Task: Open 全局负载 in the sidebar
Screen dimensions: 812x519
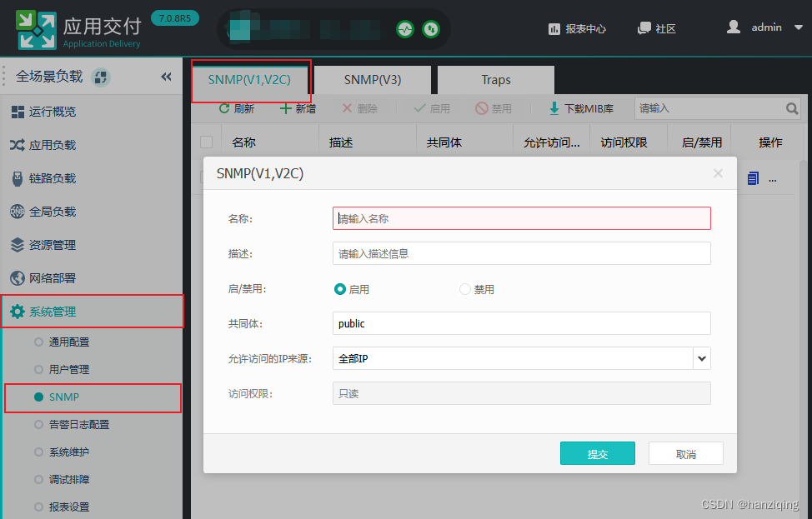Action: [x=92, y=212]
